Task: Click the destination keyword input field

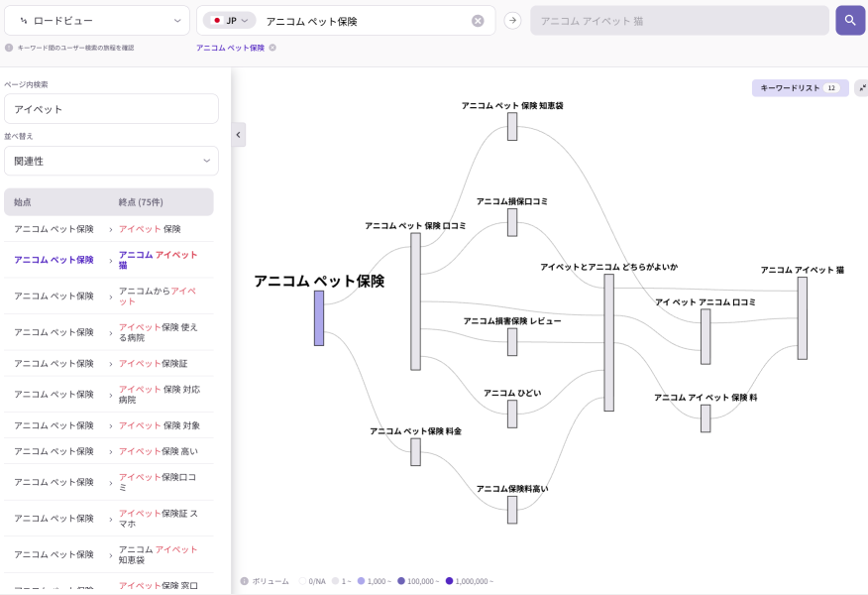Action: click(679, 21)
